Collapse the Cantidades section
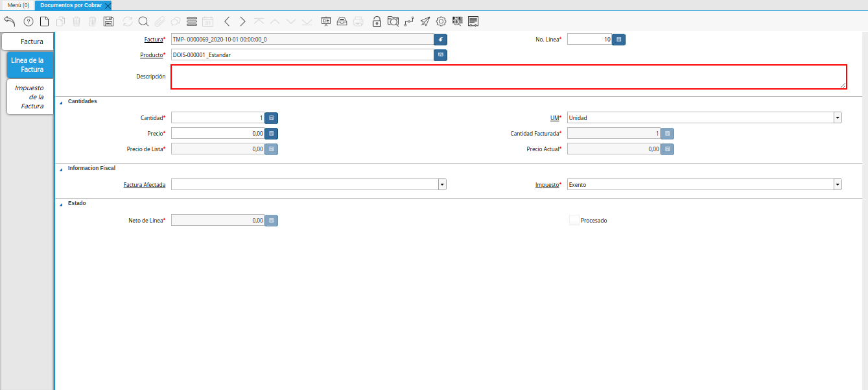This screenshot has width=868, height=390. [x=62, y=102]
